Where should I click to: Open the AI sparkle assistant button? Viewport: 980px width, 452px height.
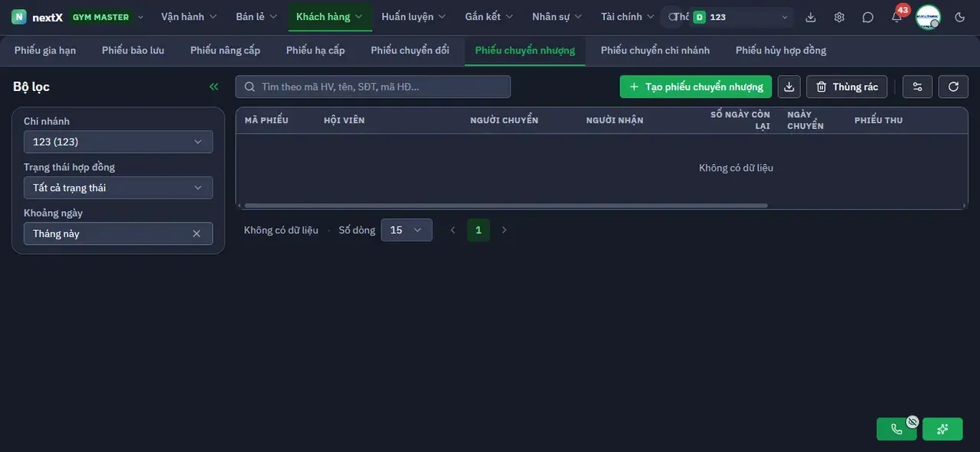(x=942, y=429)
